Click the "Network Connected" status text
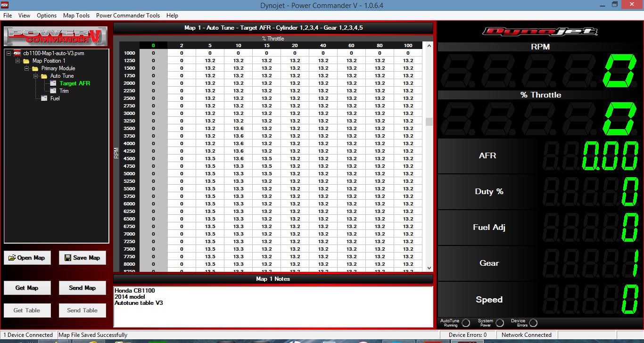 point(526,335)
